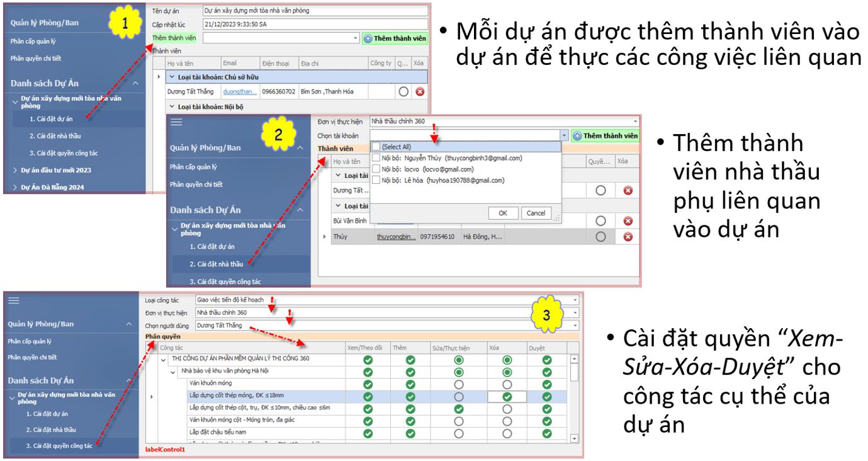Toggle Duyệt checkmark for Lắp đặt chậu tiểu nam
This screenshot has width=868, height=461.
[547, 433]
